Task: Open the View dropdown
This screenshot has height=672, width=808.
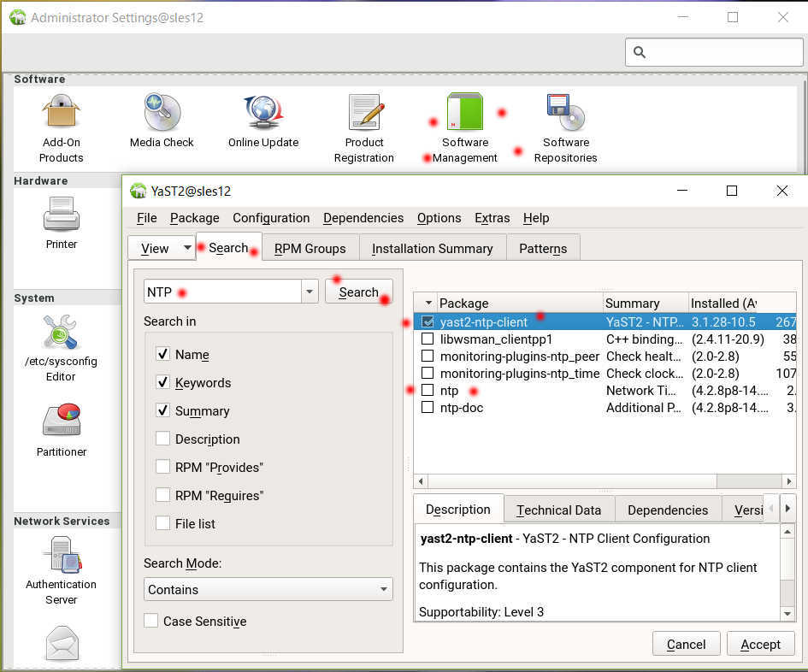Action: (162, 248)
